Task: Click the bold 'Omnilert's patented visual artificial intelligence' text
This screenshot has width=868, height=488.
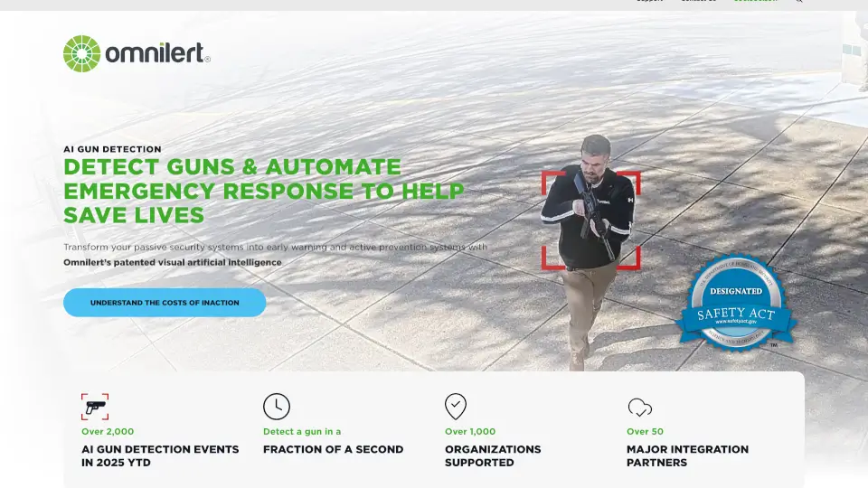Action: click(x=172, y=262)
